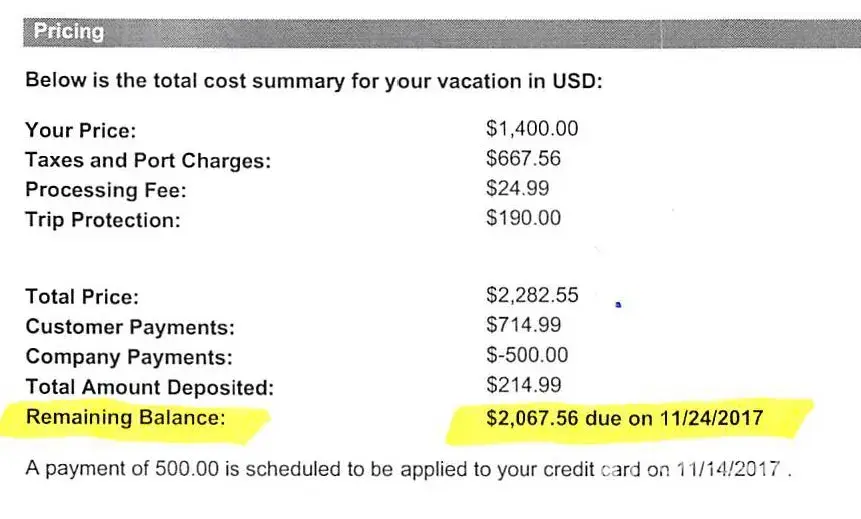
Task: Click the $714.99 customer payments amount
Action: tap(523, 325)
